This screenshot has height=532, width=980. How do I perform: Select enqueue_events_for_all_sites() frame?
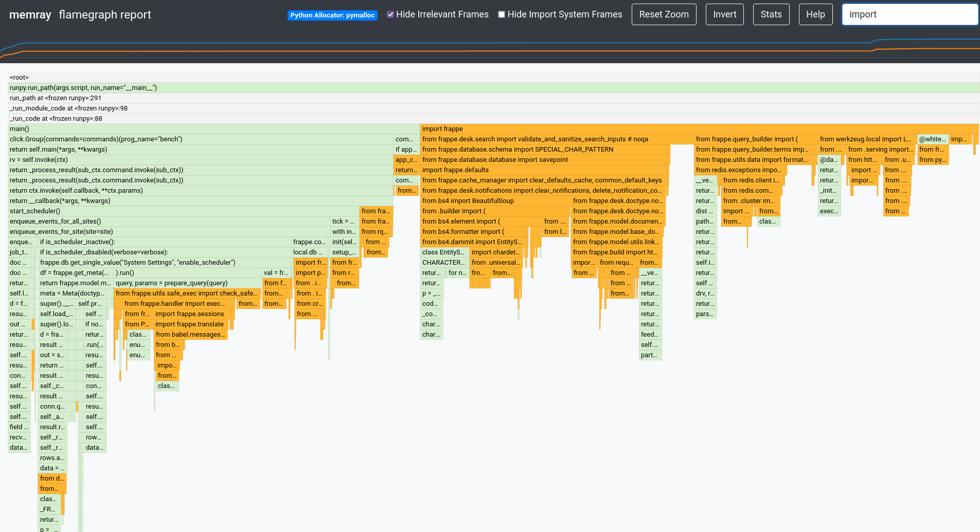[169, 222]
